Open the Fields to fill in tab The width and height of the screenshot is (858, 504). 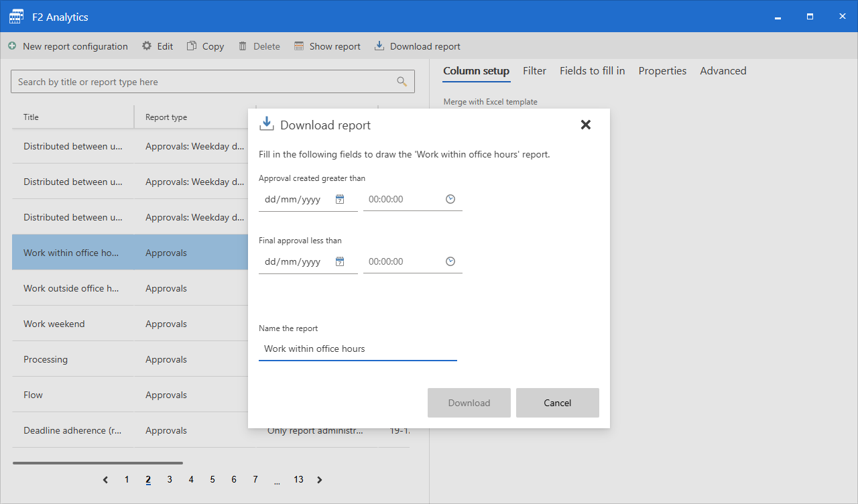pyautogui.click(x=593, y=71)
